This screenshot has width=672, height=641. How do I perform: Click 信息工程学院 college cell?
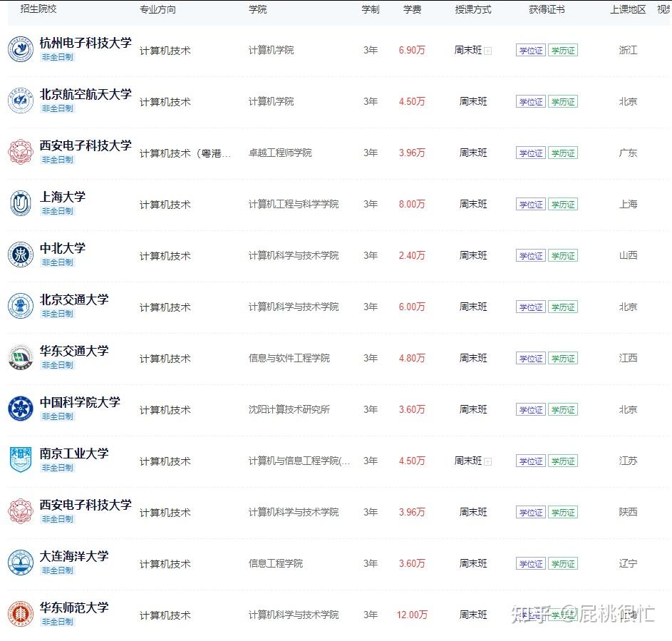pyautogui.click(x=276, y=563)
